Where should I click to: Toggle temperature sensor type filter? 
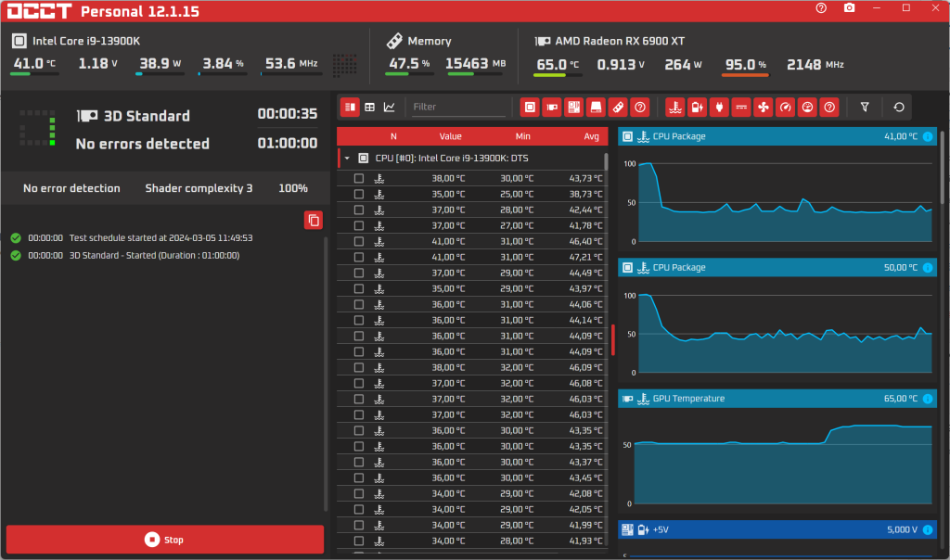675,108
